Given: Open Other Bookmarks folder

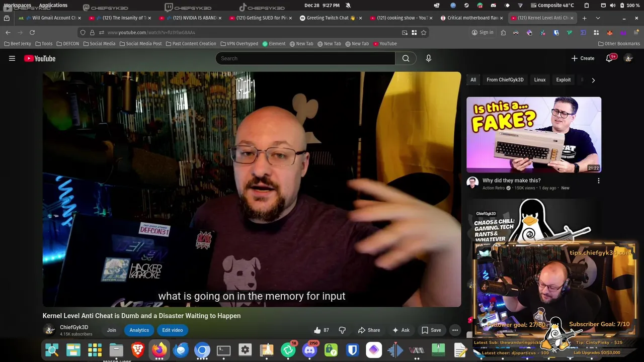Looking at the screenshot, I should [x=619, y=44].
